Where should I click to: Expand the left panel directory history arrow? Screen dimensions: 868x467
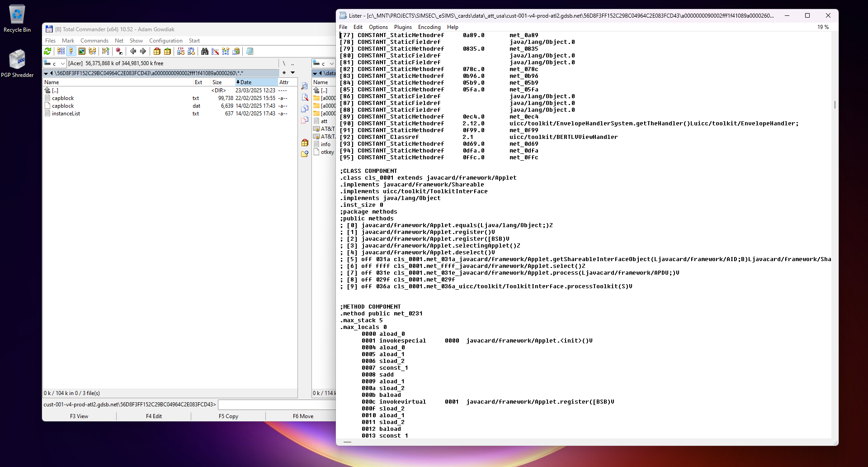(292, 73)
